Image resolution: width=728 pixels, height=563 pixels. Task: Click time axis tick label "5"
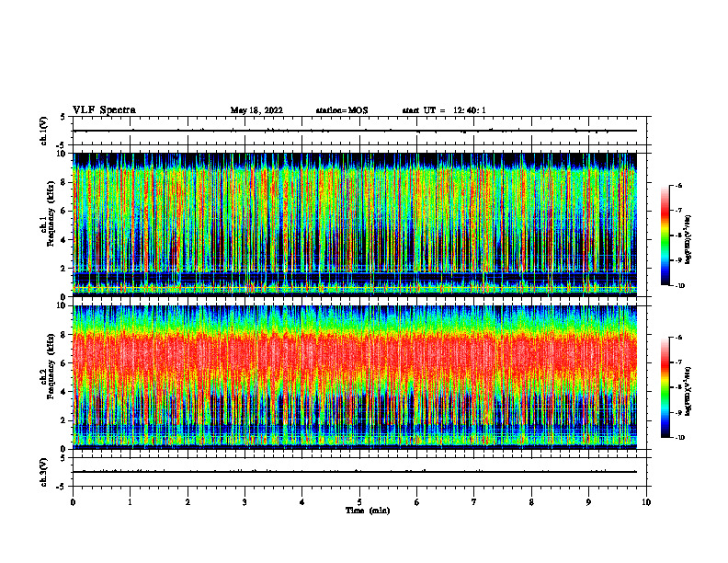359,502
